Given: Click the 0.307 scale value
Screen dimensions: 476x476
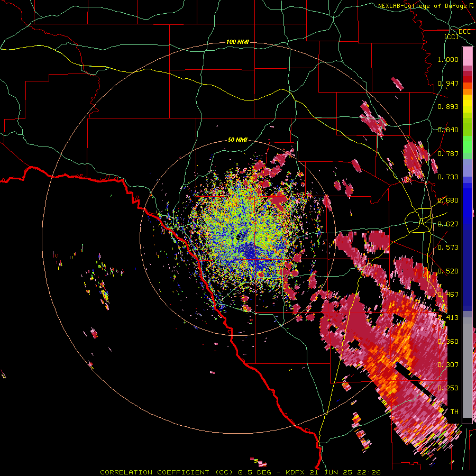Looking at the screenshot, I should (x=448, y=364).
